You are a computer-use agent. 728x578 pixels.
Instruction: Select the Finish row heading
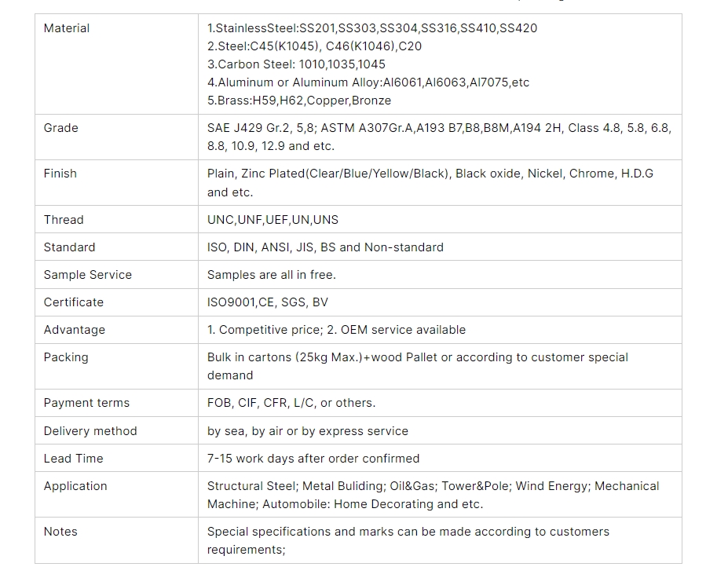click(60, 174)
